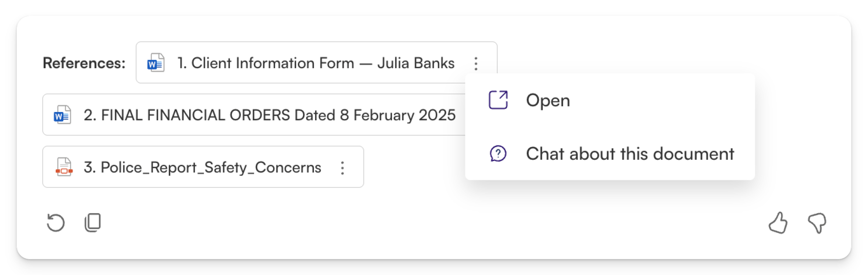Choose 'Chat about this document' menu option

coord(630,154)
